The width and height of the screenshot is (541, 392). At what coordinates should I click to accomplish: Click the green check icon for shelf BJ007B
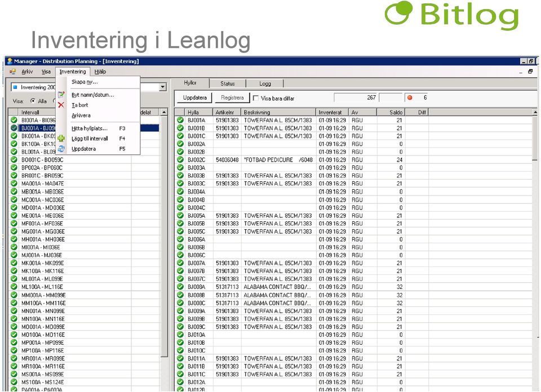tap(180, 271)
